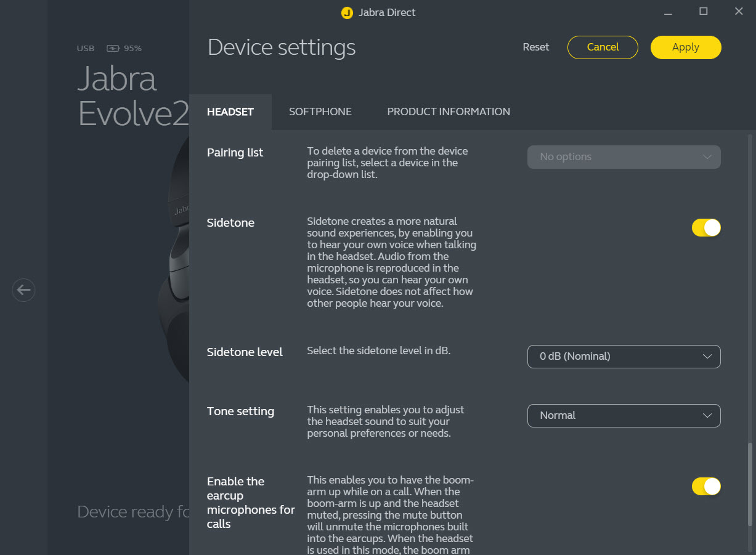Click the back arrow icon
The image size is (756, 555).
coord(23,290)
